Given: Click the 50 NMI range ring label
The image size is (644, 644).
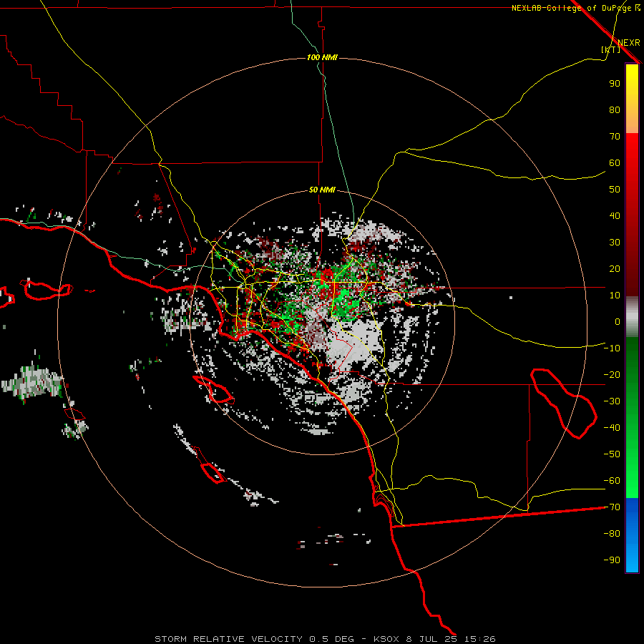Looking at the screenshot, I should click(x=322, y=190).
